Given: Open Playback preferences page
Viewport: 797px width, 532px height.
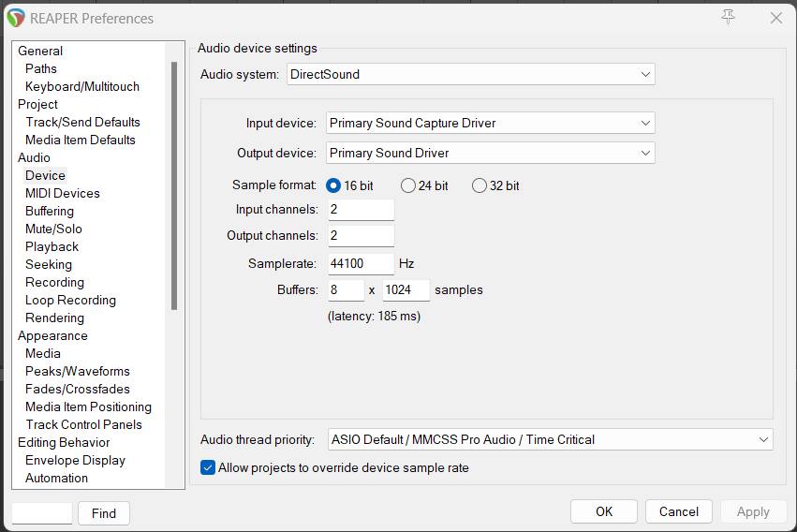Looking at the screenshot, I should tap(52, 246).
